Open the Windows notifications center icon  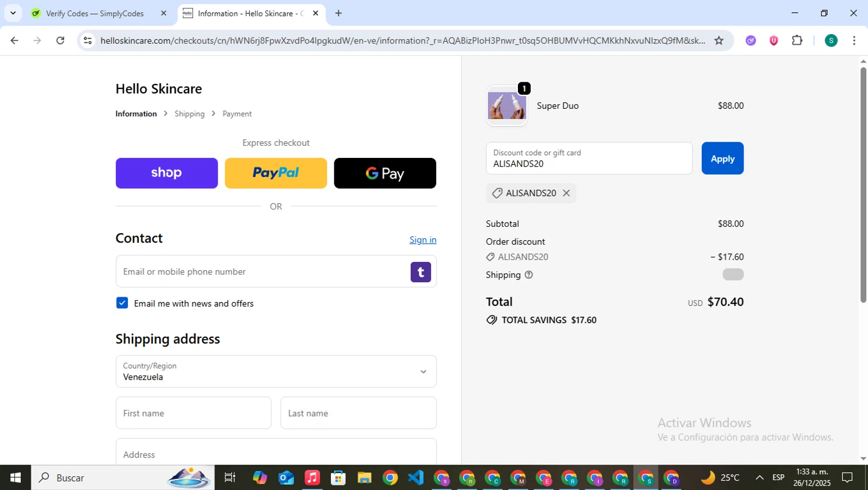tap(847, 478)
